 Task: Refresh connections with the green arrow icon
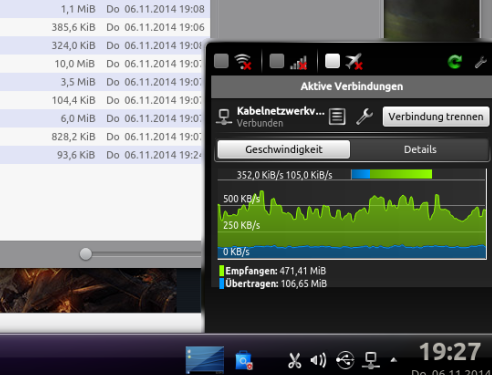coord(454,62)
